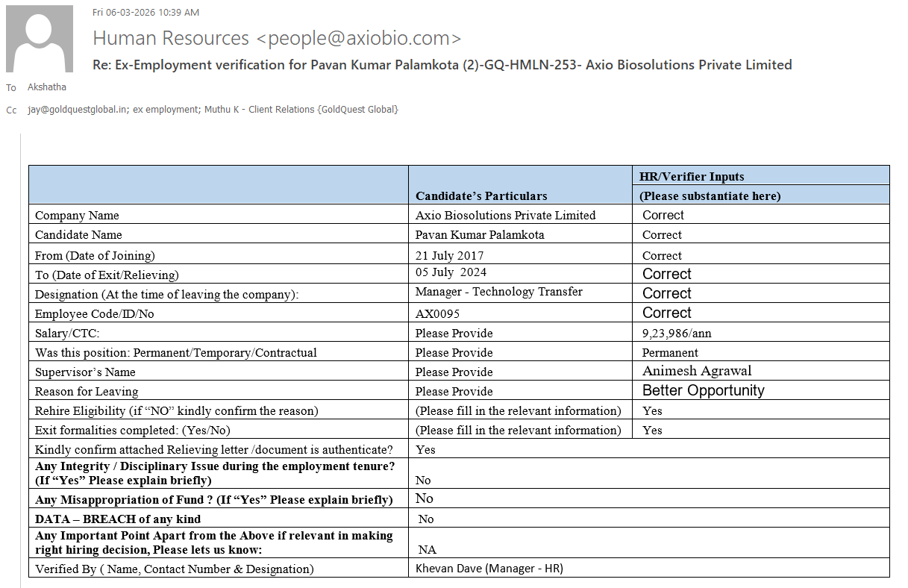This screenshot has height=588, width=908.
Task: Click the Salary/CTC: label
Action: 67,333
